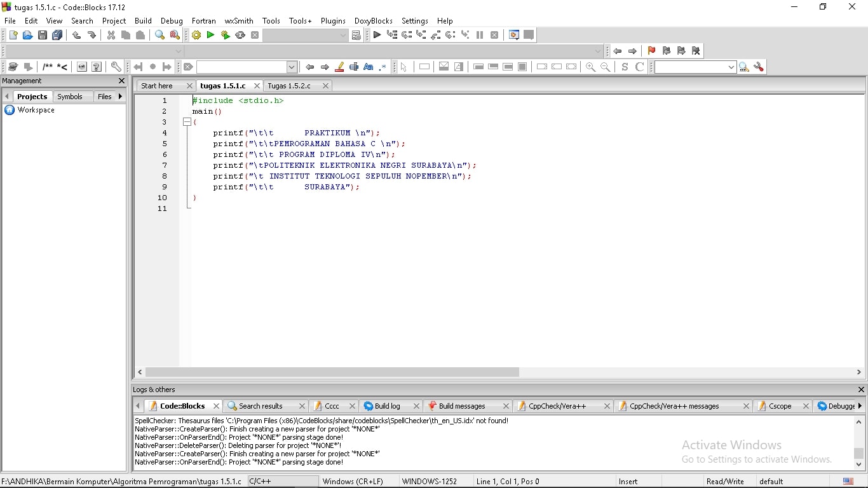Expand the incremental search combo box
868x488 pixels.
pyautogui.click(x=292, y=67)
